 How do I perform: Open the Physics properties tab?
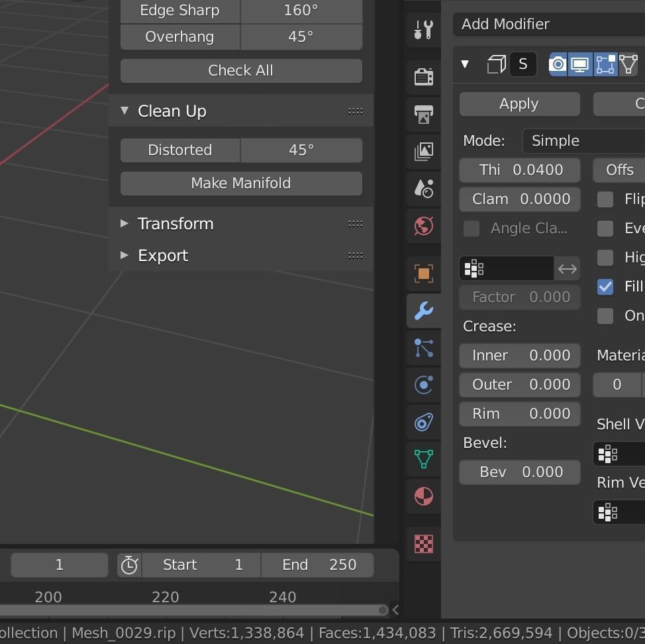(x=424, y=385)
